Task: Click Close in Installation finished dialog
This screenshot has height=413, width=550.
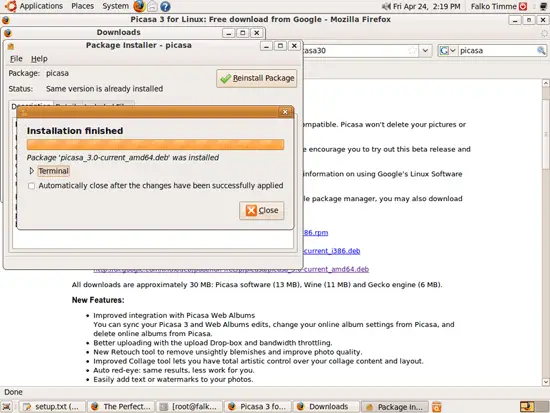Action: click(262, 211)
